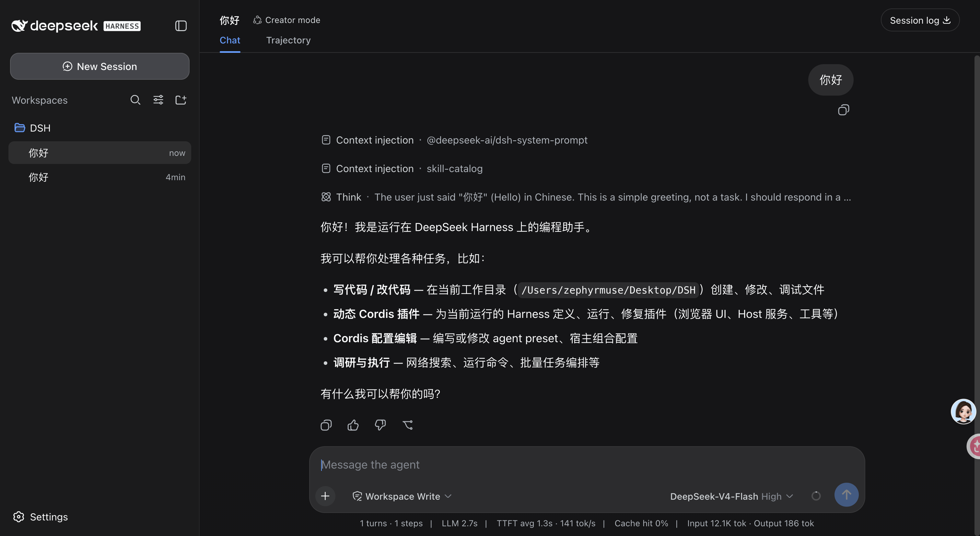Click the LLM 2.7s stat
This screenshot has width=980, height=536.
[459, 523]
